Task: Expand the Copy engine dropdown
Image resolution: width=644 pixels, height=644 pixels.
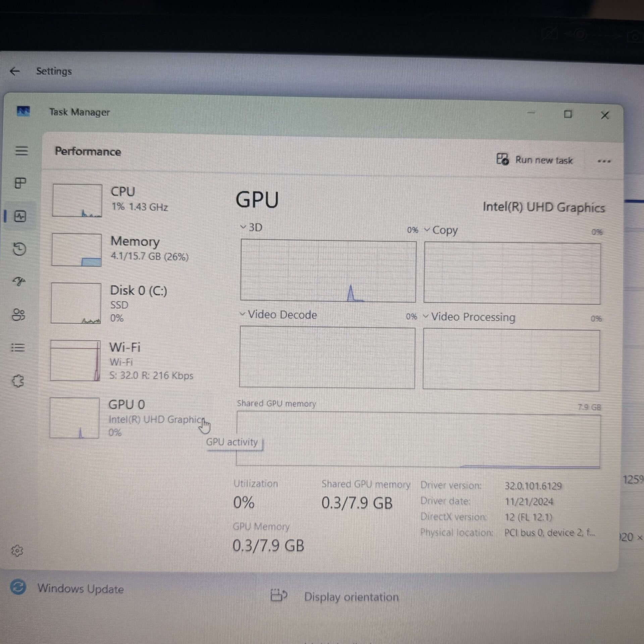Action: coord(441,230)
